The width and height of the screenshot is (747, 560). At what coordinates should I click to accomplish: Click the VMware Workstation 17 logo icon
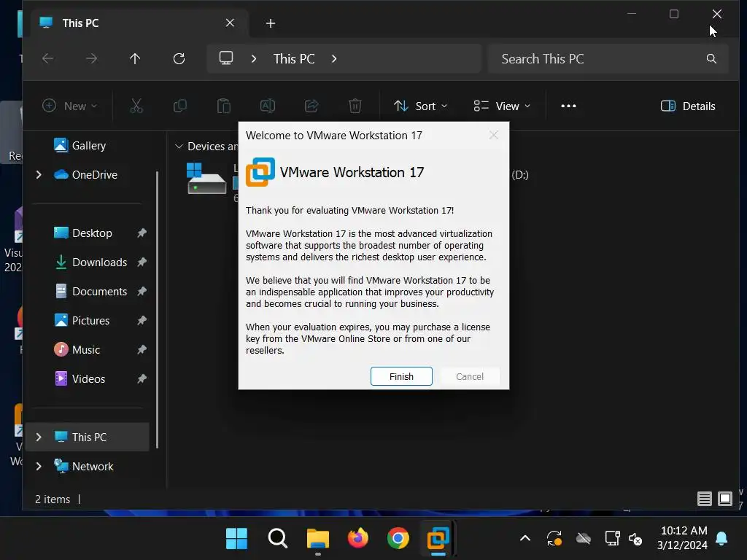260,172
